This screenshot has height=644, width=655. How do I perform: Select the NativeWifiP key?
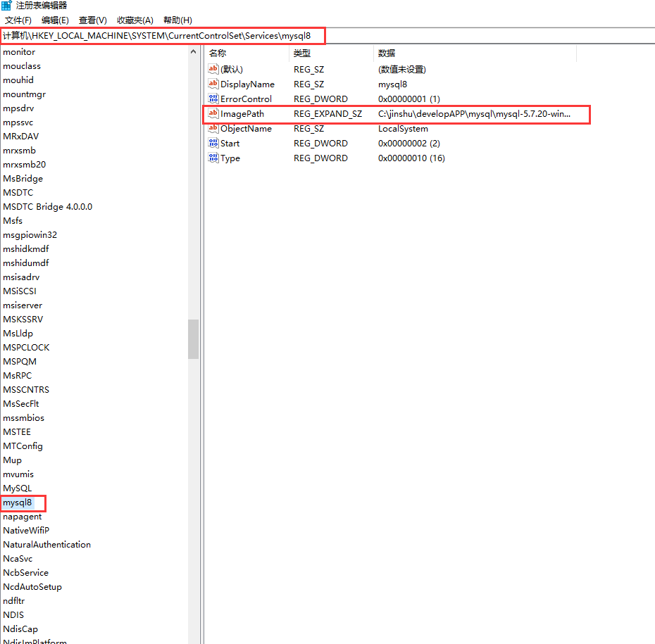[x=26, y=531]
